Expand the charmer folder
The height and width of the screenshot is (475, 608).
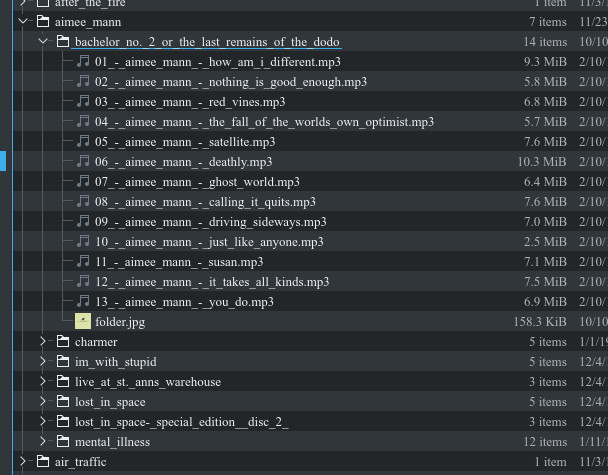tap(43, 341)
